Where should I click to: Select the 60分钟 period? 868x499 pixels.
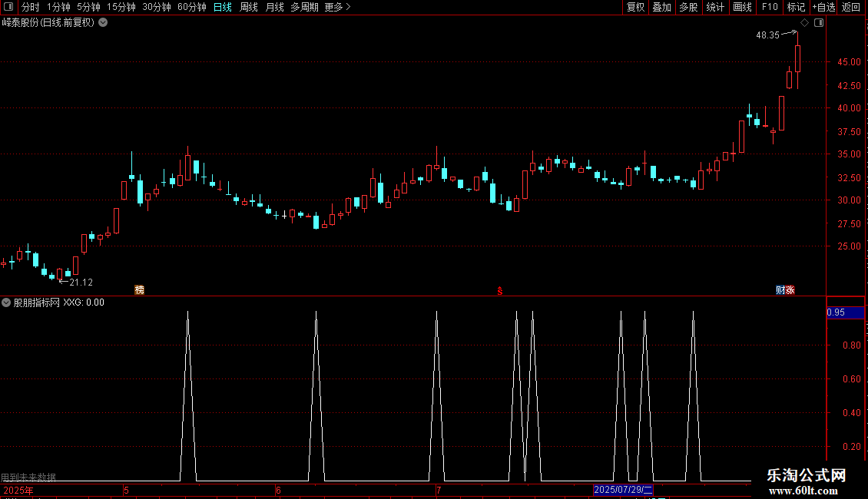[191, 7]
